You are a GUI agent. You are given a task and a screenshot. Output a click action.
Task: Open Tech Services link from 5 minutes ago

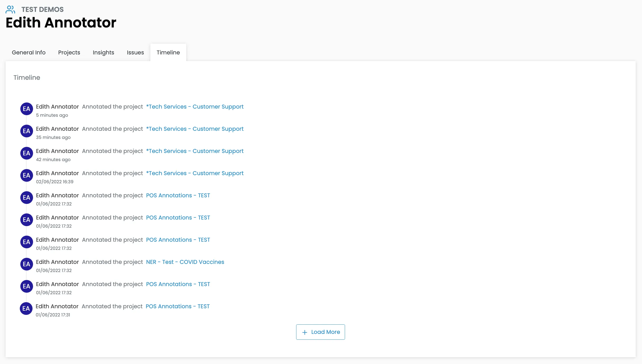[x=195, y=107]
